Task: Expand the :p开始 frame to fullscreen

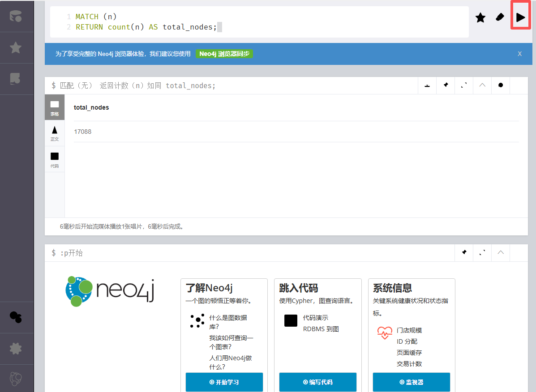Action: (x=482, y=253)
